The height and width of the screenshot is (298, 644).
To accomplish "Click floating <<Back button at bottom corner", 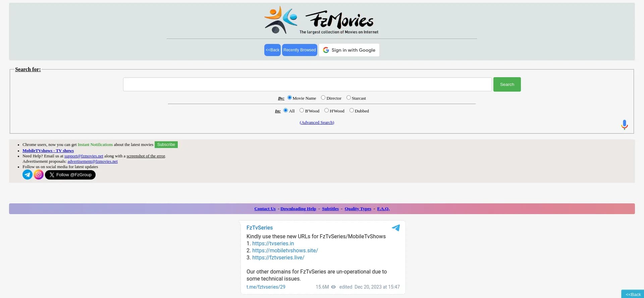I will (x=633, y=294).
